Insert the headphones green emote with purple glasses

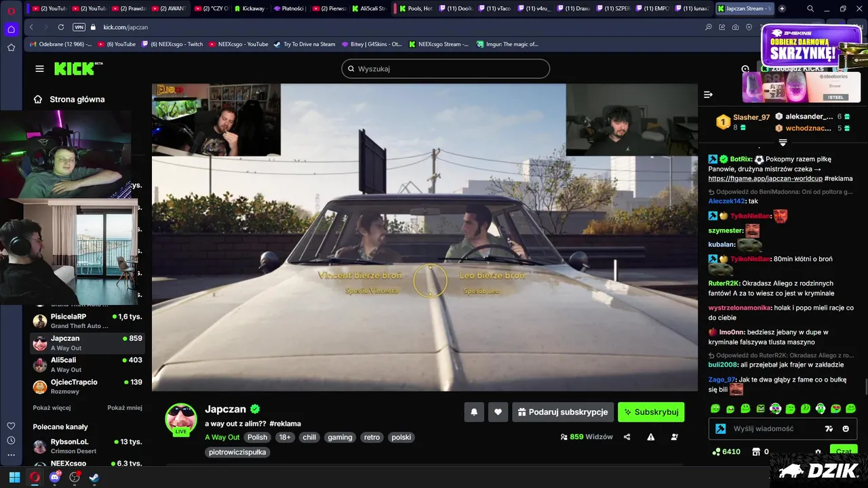coord(776,409)
